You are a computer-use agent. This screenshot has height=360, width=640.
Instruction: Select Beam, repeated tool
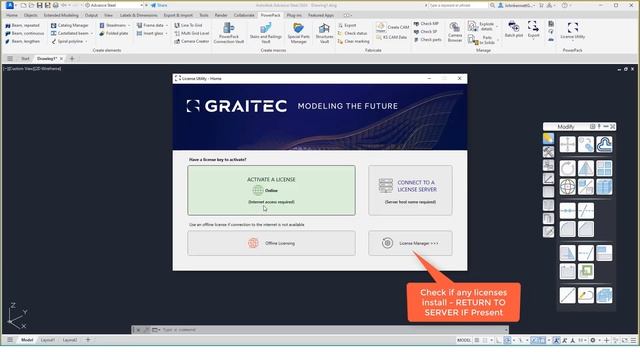(x=22, y=25)
